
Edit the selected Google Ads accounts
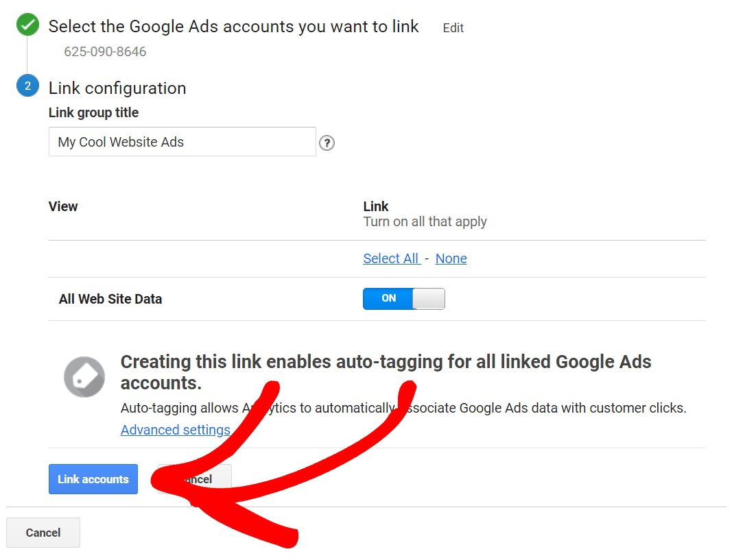pyautogui.click(x=453, y=28)
